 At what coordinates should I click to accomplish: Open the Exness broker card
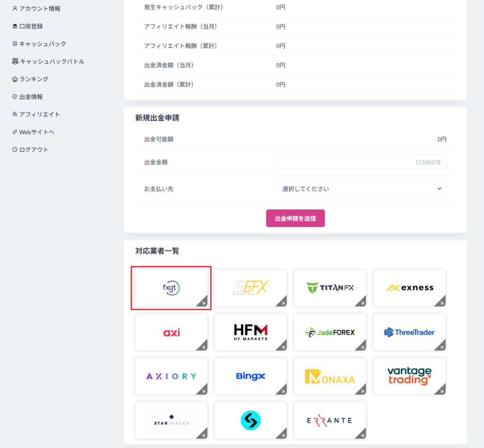[x=409, y=288]
